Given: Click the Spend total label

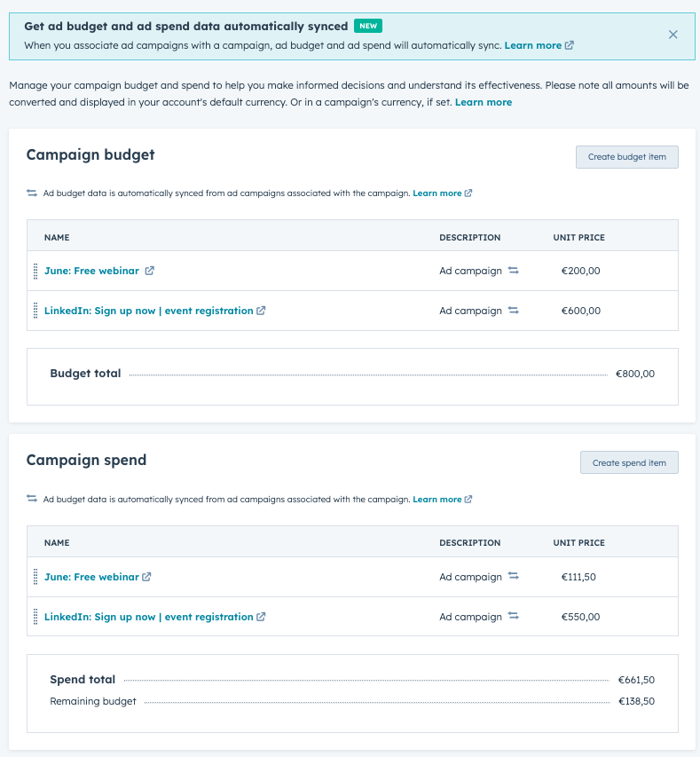Looking at the screenshot, I should (83, 679).
